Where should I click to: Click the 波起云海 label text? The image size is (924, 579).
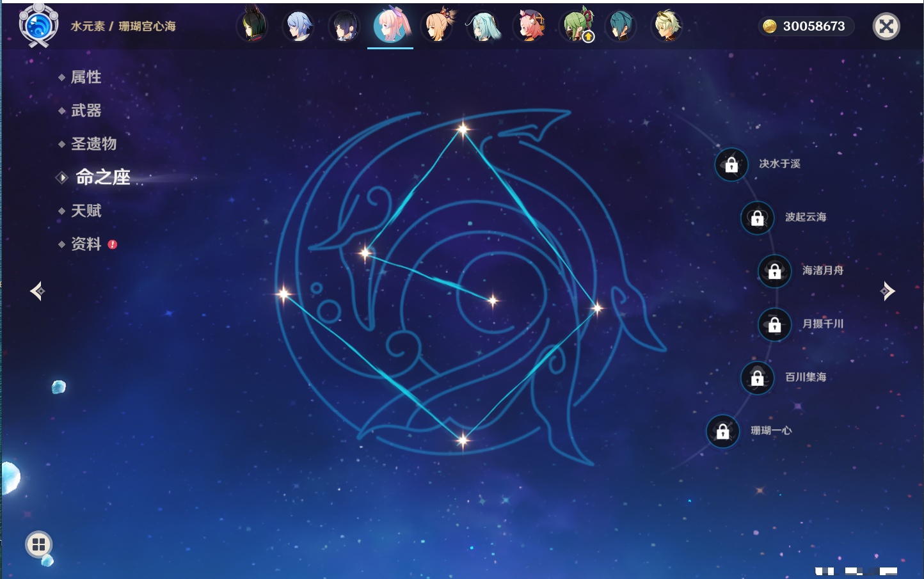pyautogui.click(x=806, y=217)
